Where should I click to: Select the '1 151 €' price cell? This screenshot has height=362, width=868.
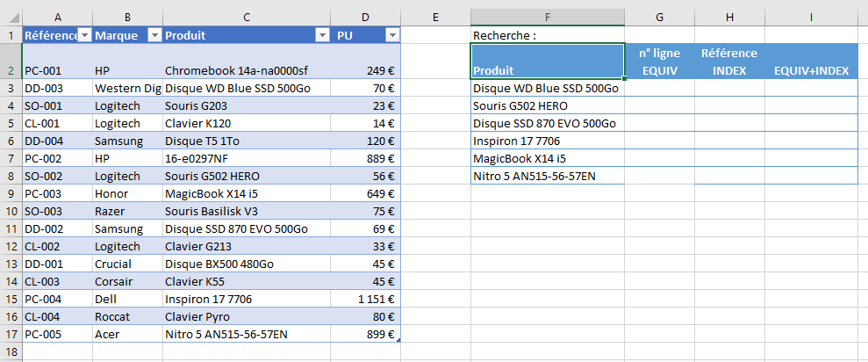(365, 300)
